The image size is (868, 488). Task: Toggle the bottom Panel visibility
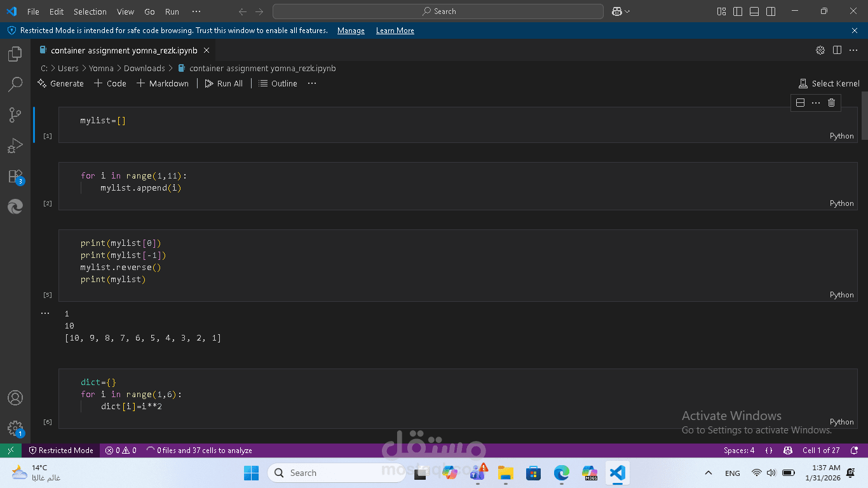tap(754, 11)
